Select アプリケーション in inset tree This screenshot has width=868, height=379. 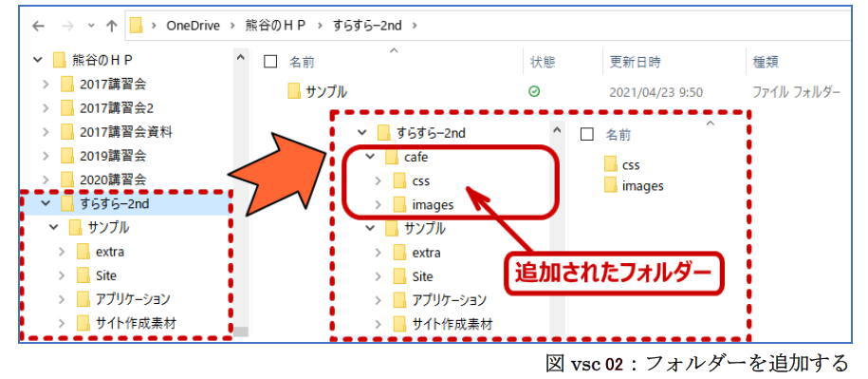(x=450, y=300)
